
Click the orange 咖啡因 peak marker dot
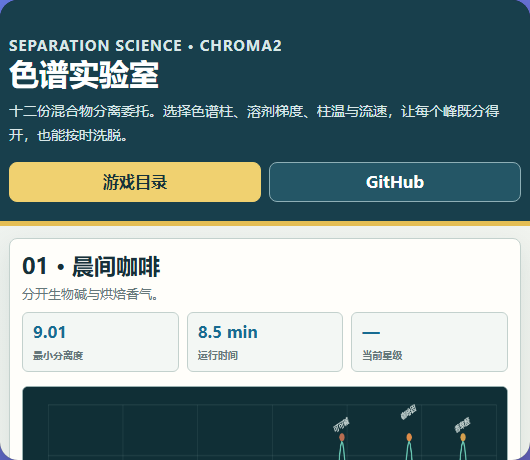(409, 437)
